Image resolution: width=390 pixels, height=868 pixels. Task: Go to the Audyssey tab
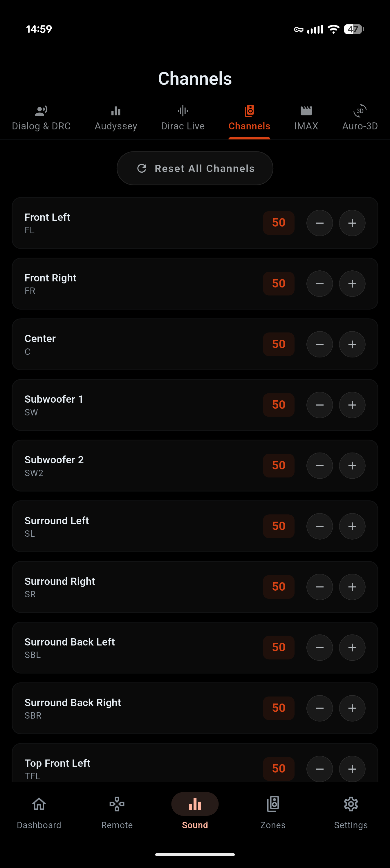115,118
